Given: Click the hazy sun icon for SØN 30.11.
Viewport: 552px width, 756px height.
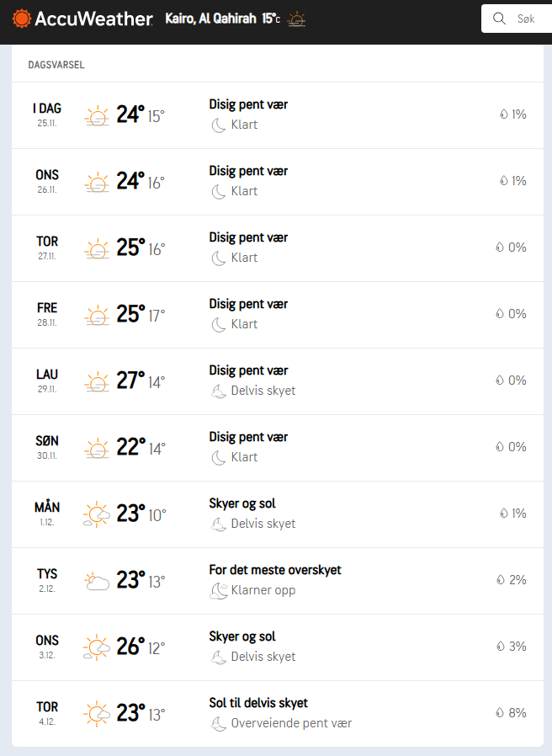Looking at the screenshot, I should [98, 448].
